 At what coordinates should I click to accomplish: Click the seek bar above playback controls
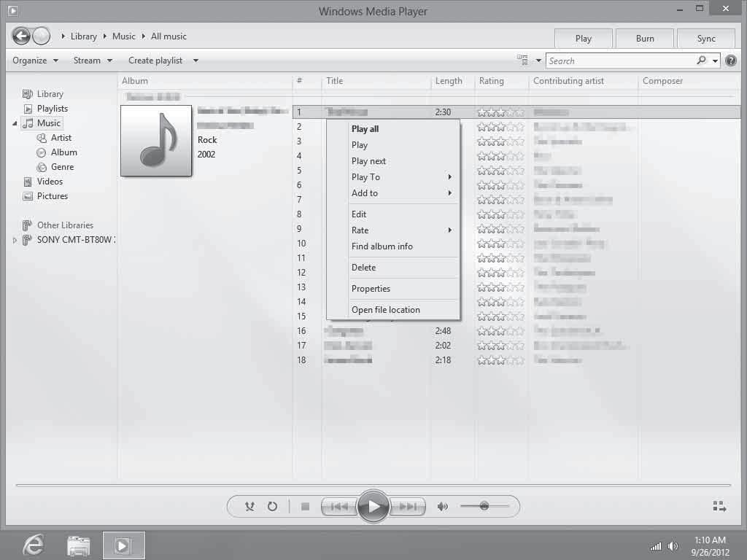[x=373, y=485]
